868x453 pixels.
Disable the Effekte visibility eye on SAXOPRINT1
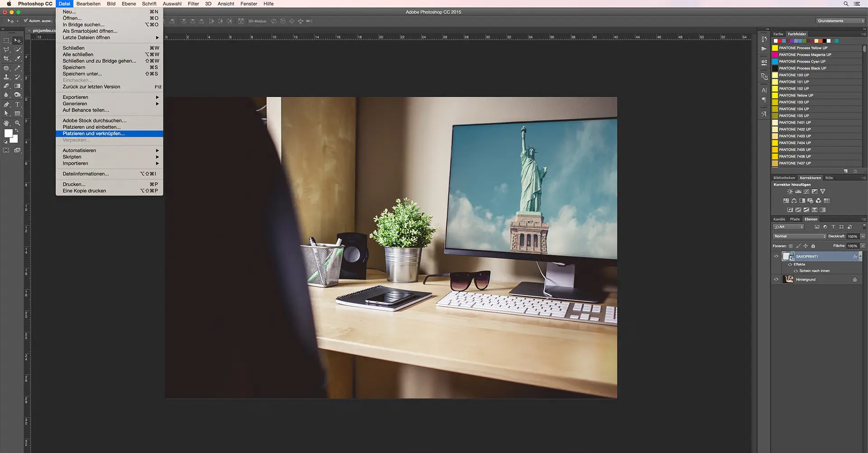point(790,264)
